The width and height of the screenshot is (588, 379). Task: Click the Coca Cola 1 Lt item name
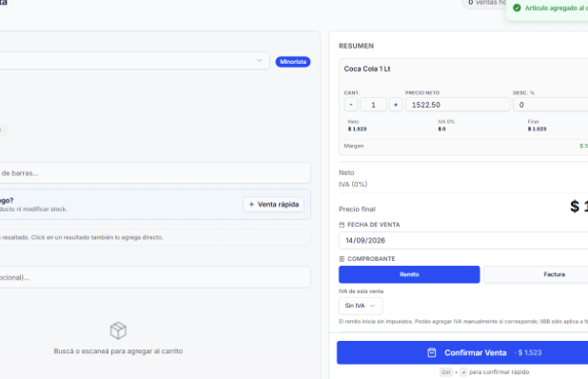[x=367, y=69]
